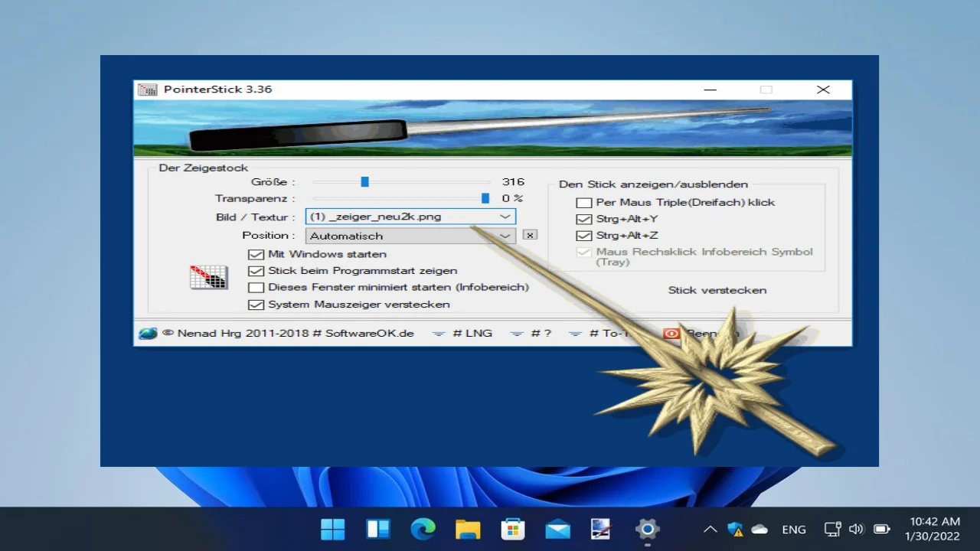Screen dimensions: 980x551
Task: Click the globe icon beside Nenad Hrg
Action: [148, 333]
